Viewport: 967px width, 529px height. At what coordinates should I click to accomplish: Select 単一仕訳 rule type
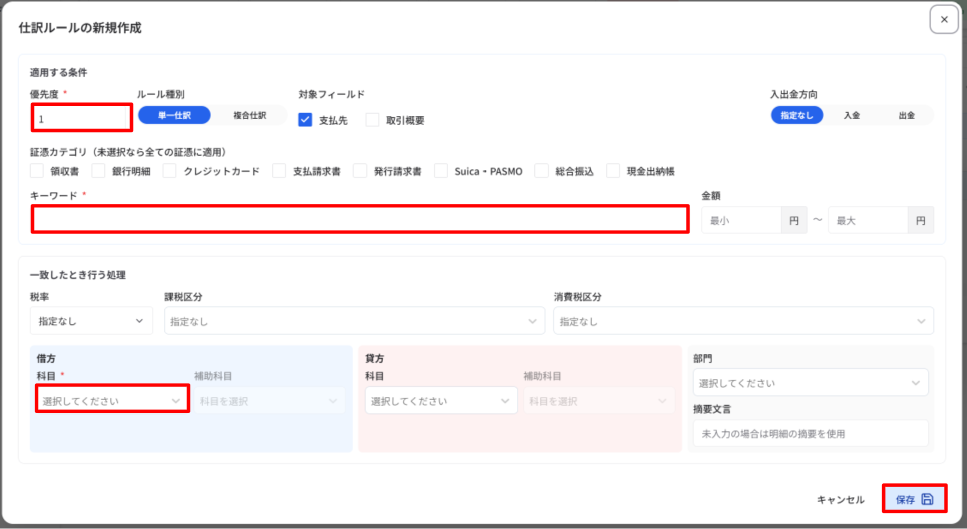point(175,115)
